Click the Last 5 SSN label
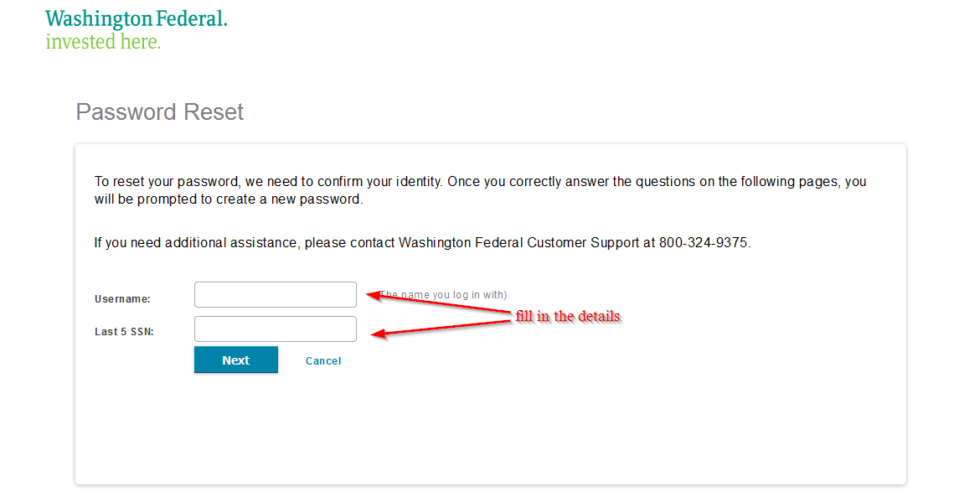The width and height of the screenshot is (980, 497). coord(124,332)
